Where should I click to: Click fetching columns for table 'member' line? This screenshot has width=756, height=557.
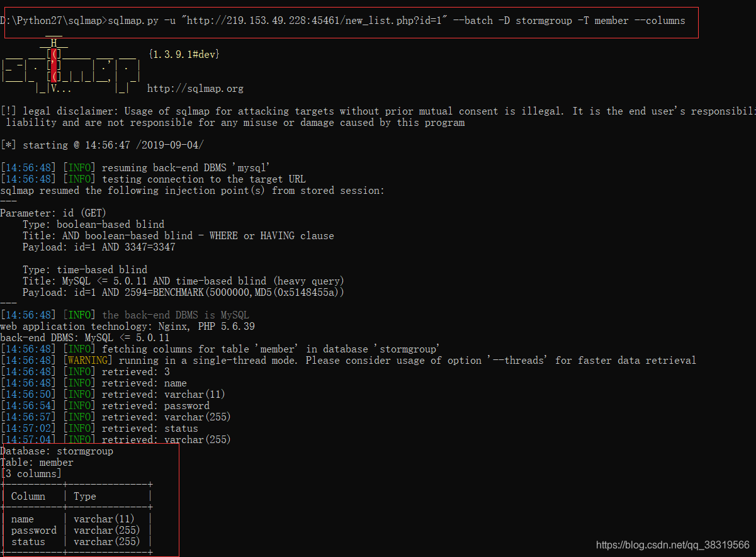[220, 349]
